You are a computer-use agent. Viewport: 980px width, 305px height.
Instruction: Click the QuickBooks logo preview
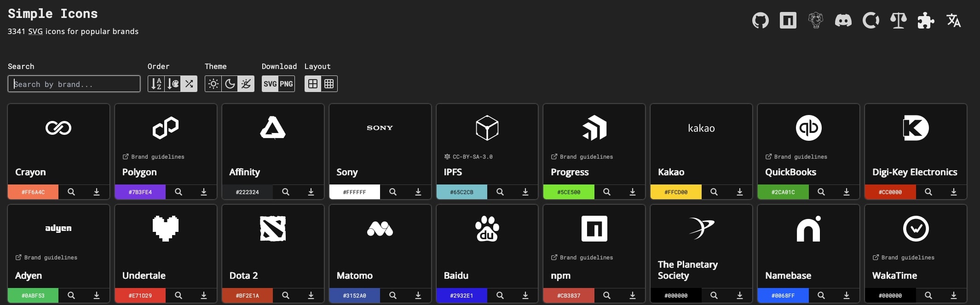(x=809, y=128)
